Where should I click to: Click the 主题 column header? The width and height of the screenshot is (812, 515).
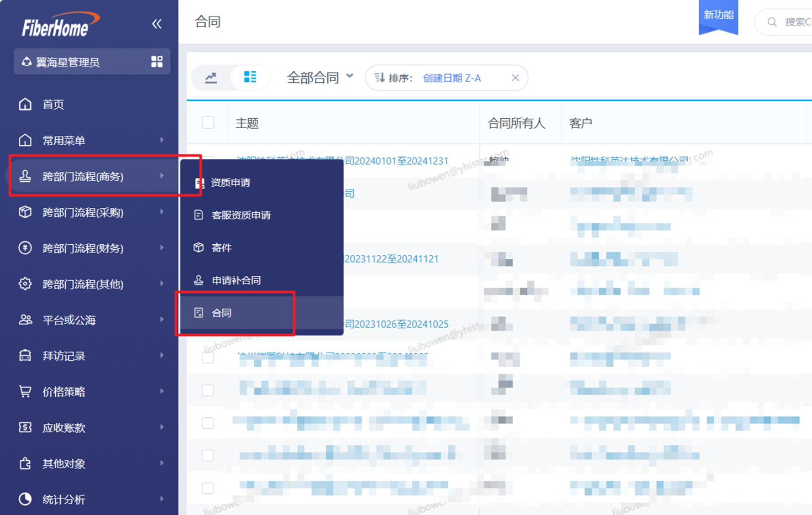[247, 123]
